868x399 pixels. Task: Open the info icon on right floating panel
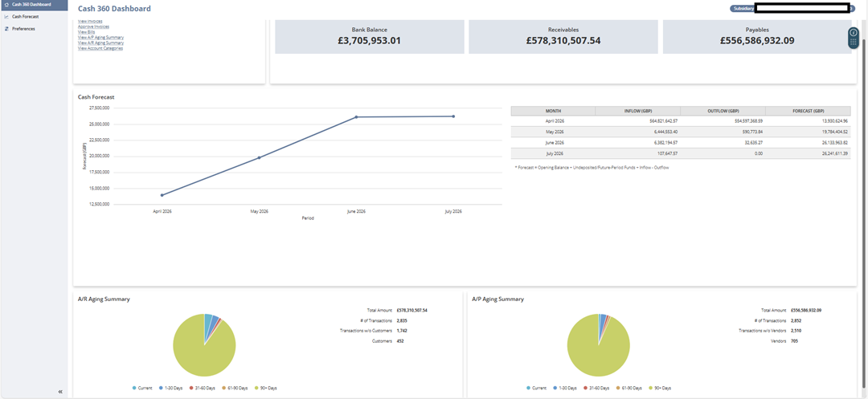(x=854, y=33)
